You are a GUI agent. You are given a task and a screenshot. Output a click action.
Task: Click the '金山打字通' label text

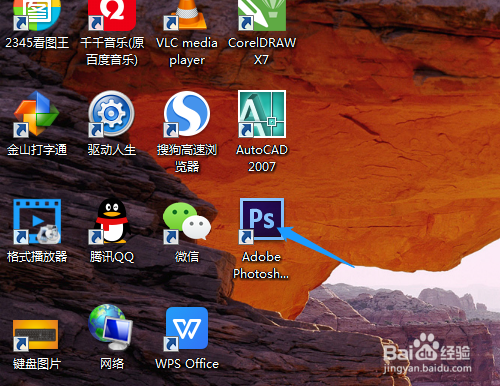(x=37, y=150)
